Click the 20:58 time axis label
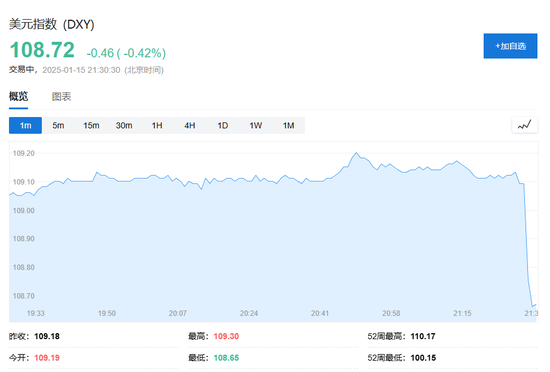 point(391,313)
